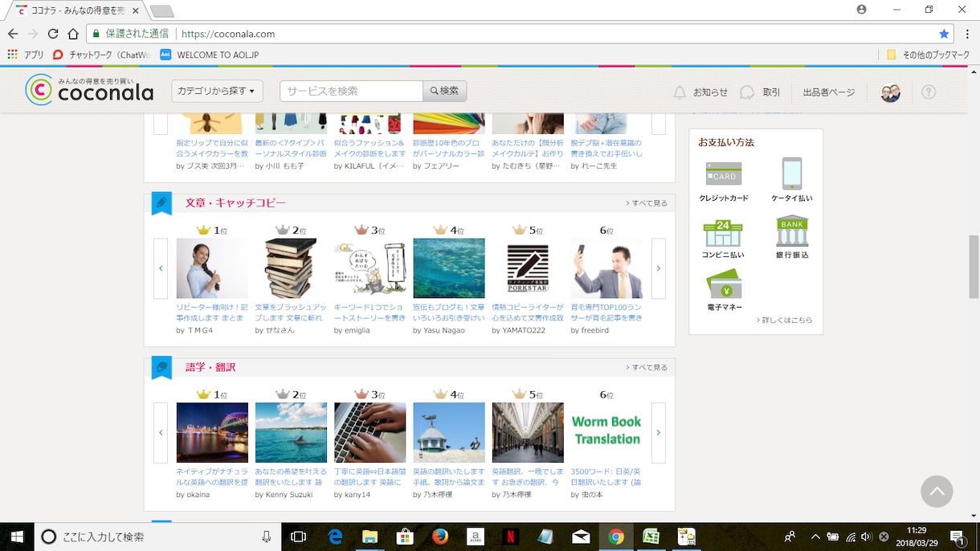Launch Netflix from the taskbar
This screenshot has width=980, height=551.
point(510,537)
